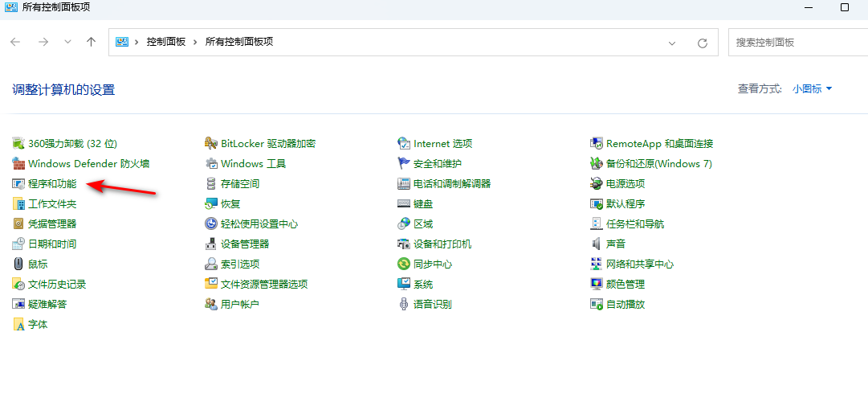Click the 键盘 keyboard icon

[x=404, y=204]
